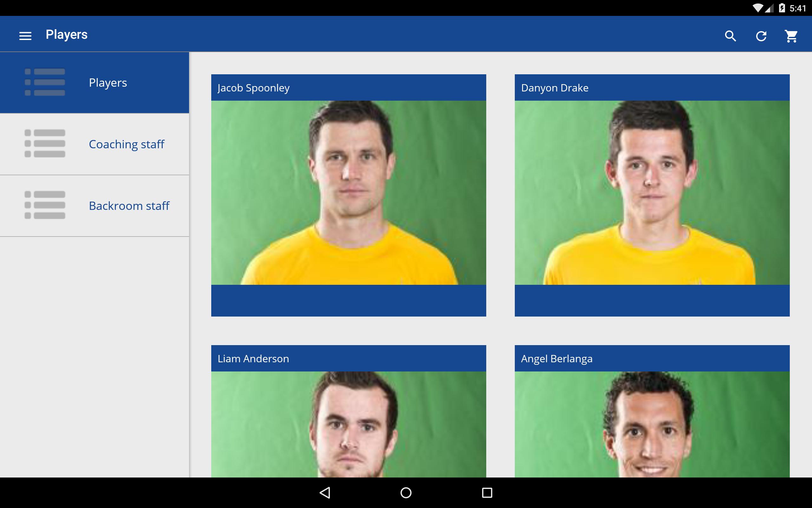
Task: Click the list icon beside Players
Action: click(45, 82)
